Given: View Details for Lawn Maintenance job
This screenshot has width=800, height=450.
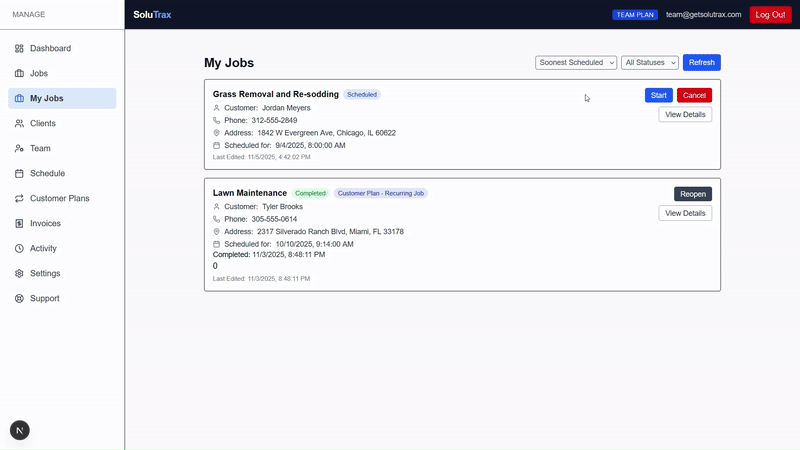Looking at the screenshot, I should 685,213.
